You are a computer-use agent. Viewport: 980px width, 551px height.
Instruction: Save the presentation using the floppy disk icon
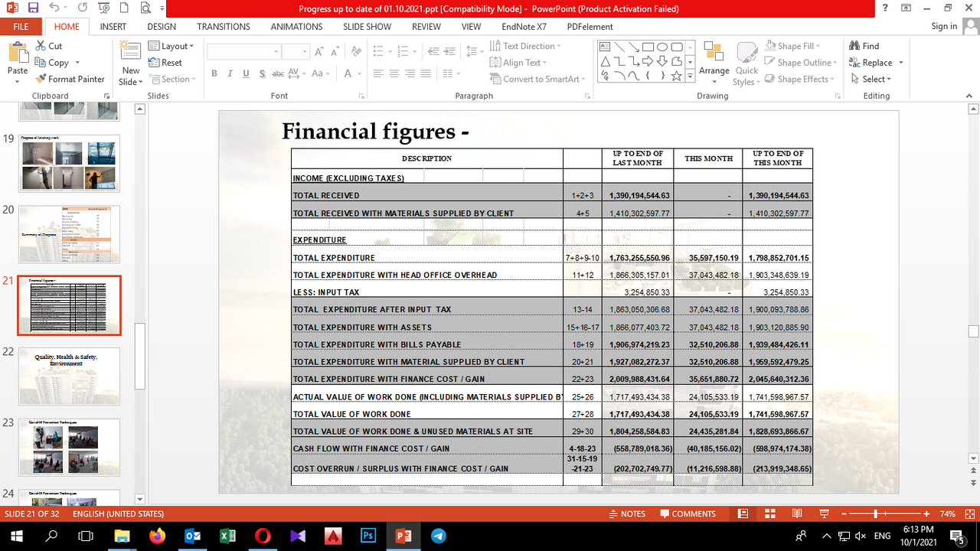(x=33, y=8)
